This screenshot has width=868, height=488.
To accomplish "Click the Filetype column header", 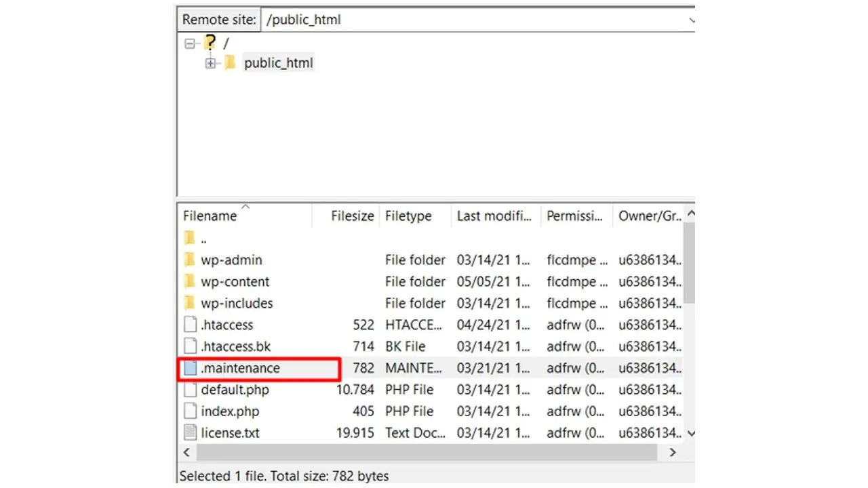I will click(x=408, y=216).
